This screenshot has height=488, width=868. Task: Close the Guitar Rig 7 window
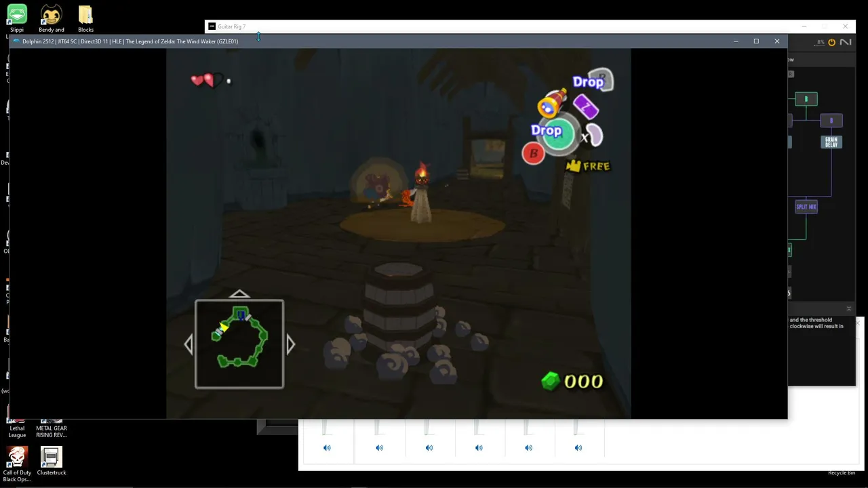coord(845,26)
